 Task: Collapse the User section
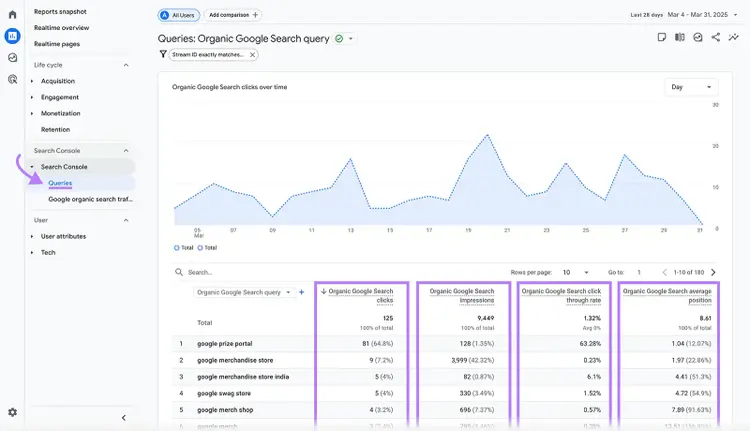click(x=126, y=220)
